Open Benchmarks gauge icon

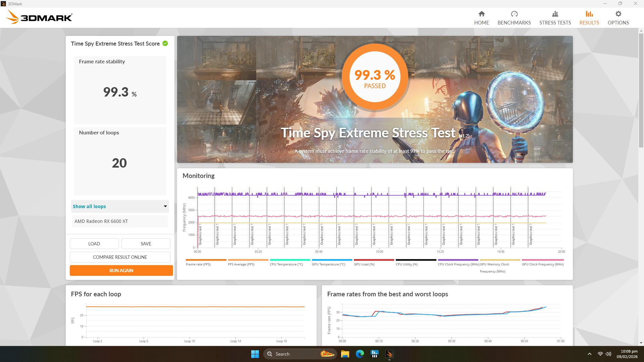(x=514, y=14)
